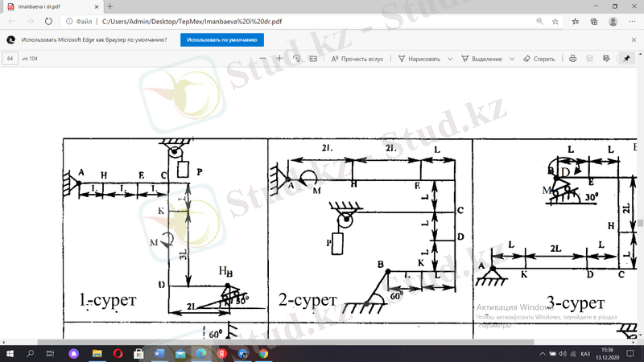
Task: Open File Explorer from taskbar
Action: pos(97,353)
